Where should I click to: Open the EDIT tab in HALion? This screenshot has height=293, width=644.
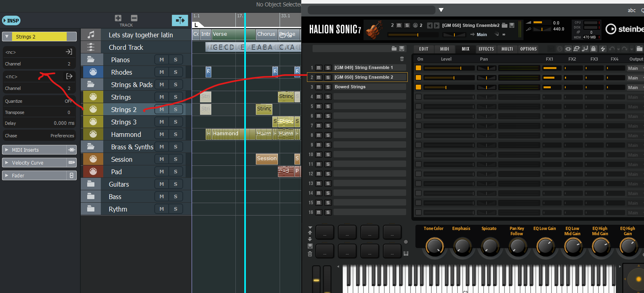coord(424,49)
